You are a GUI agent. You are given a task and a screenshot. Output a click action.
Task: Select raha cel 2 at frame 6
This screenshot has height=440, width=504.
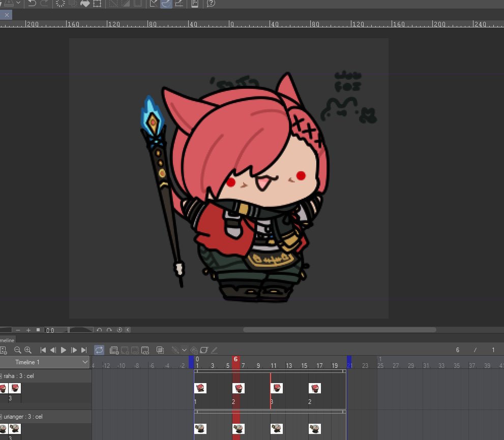coord(239,388)
